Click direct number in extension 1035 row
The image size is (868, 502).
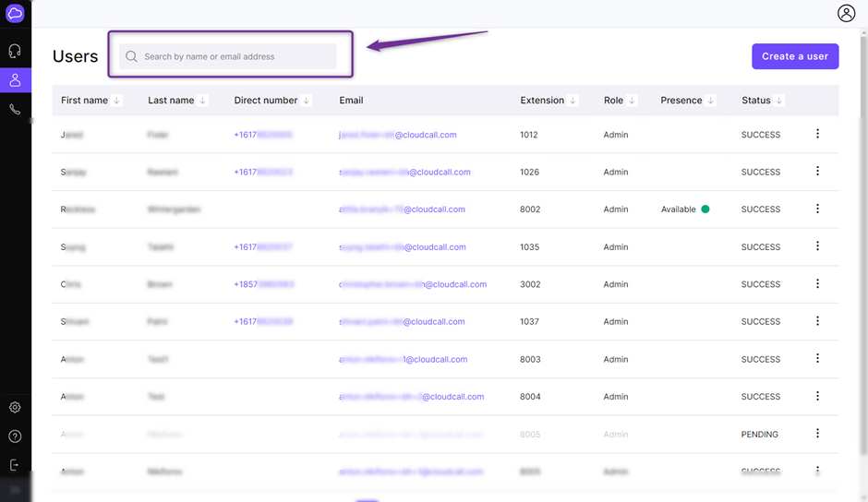pos(263,247)
